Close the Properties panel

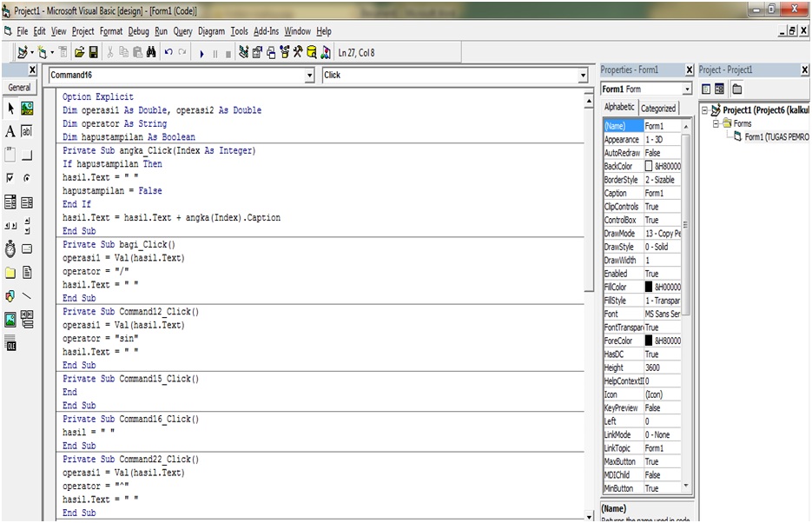pyautogui.click(x=690, y=70)
